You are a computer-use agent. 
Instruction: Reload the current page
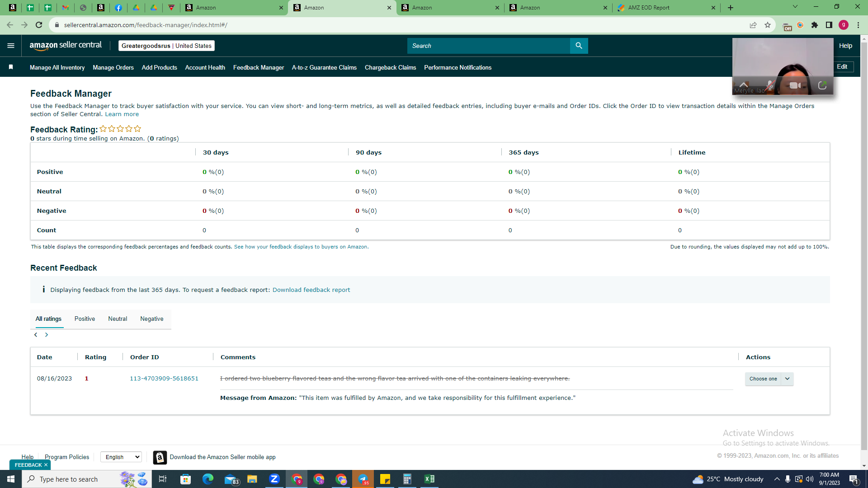(39, 25)
